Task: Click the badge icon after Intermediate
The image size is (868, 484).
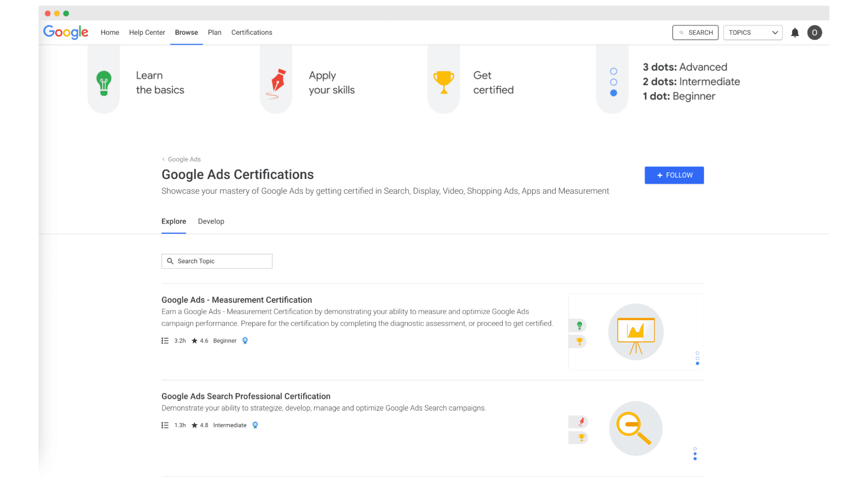Action: 255,425
